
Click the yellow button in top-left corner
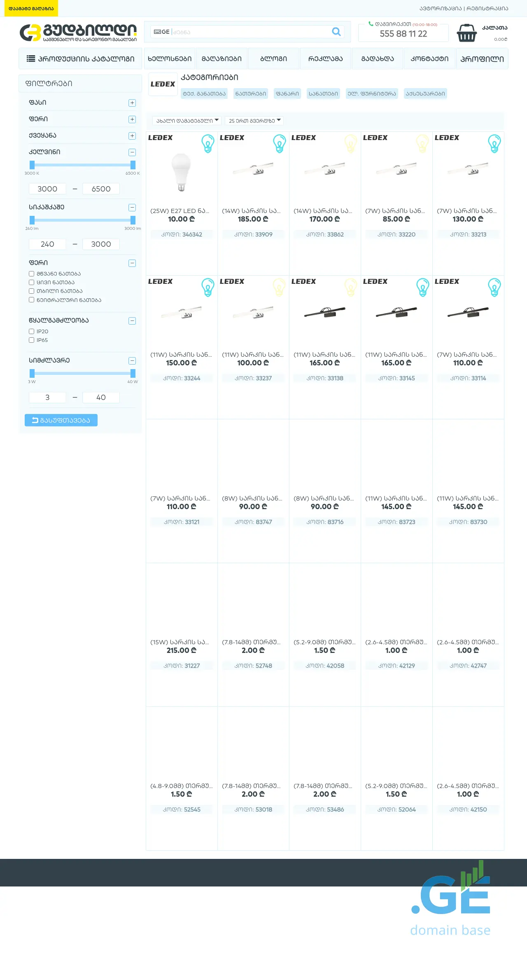[x=31, y=8]
